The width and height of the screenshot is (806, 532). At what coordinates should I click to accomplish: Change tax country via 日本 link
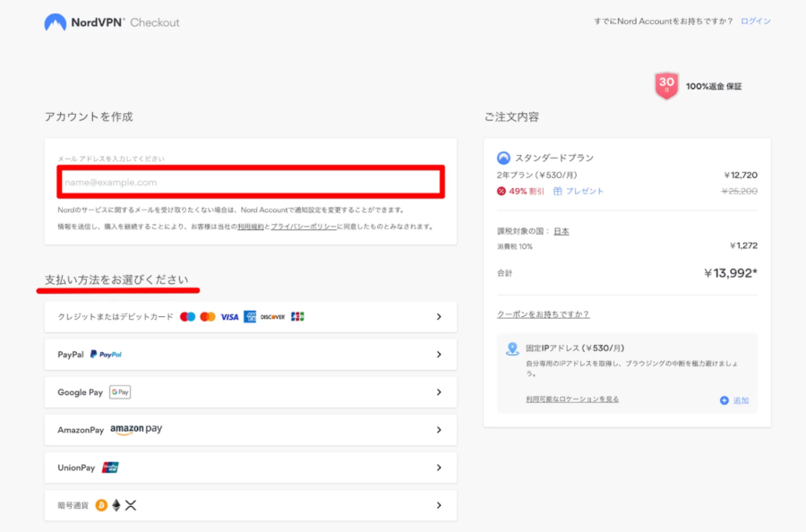(x=562, y=231)
